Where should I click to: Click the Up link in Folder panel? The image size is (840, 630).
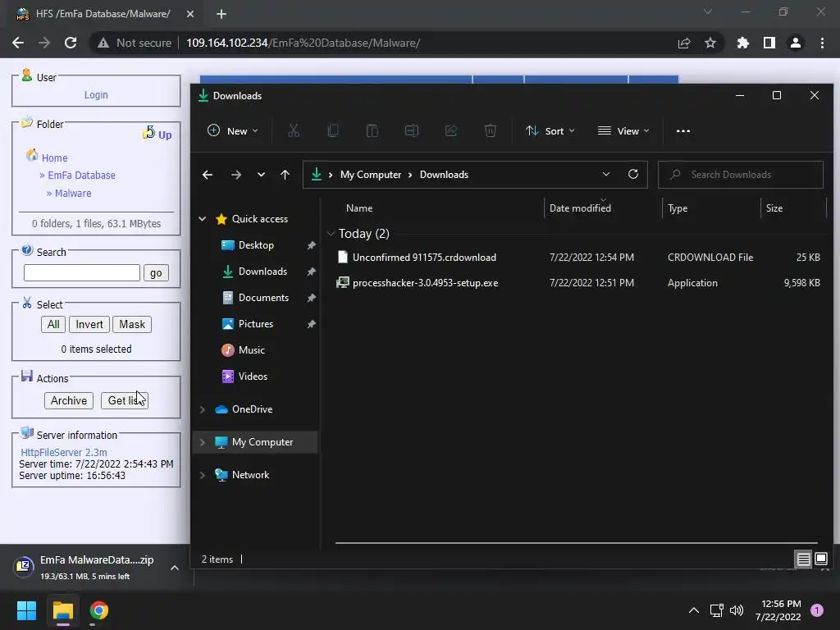157,134
